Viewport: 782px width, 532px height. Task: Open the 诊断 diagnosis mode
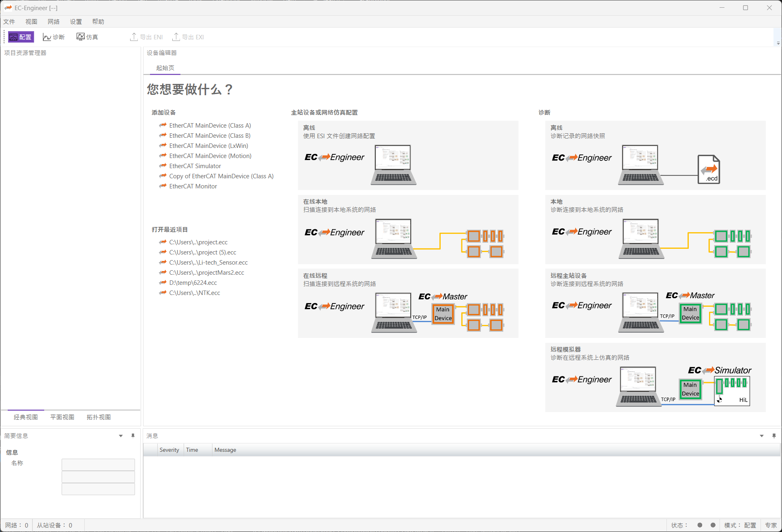(x=54, y=37)
